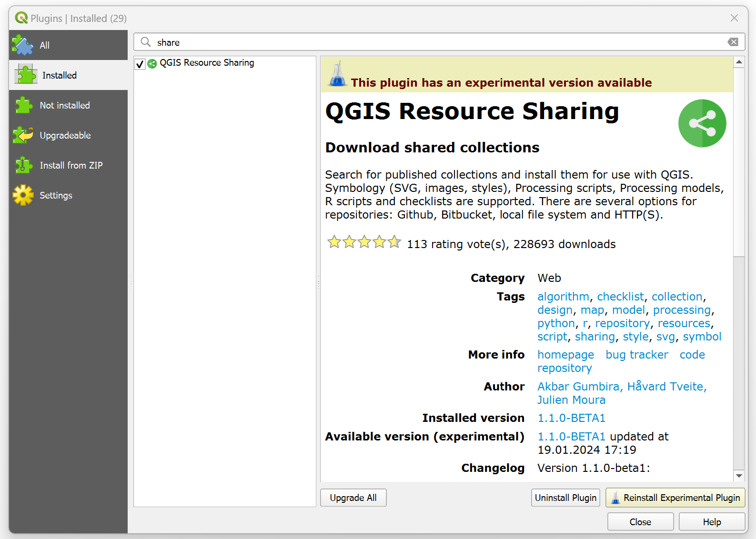Image resolution: width=756 pixels, height=539 pixels.
Task: Switch to All tab
Action: click(x=68, y=45)
